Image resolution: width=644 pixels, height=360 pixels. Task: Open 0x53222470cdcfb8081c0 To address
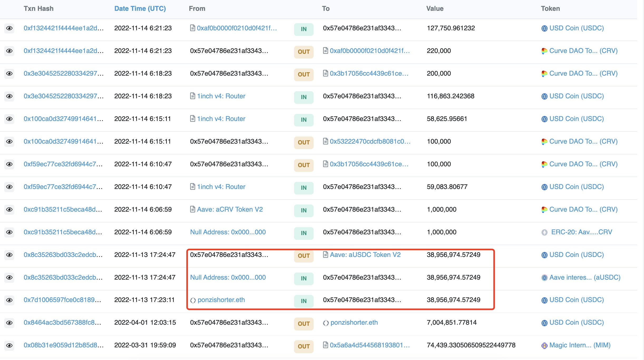click(370, 141)
